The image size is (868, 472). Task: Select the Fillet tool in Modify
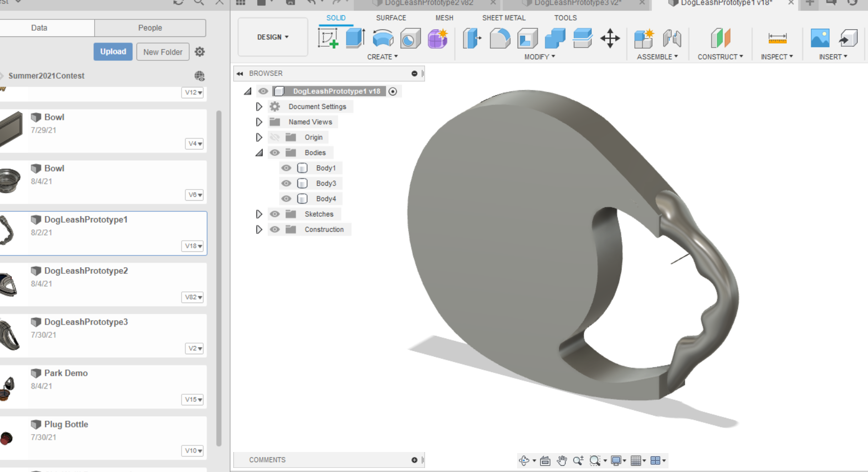tap(500, 38)
